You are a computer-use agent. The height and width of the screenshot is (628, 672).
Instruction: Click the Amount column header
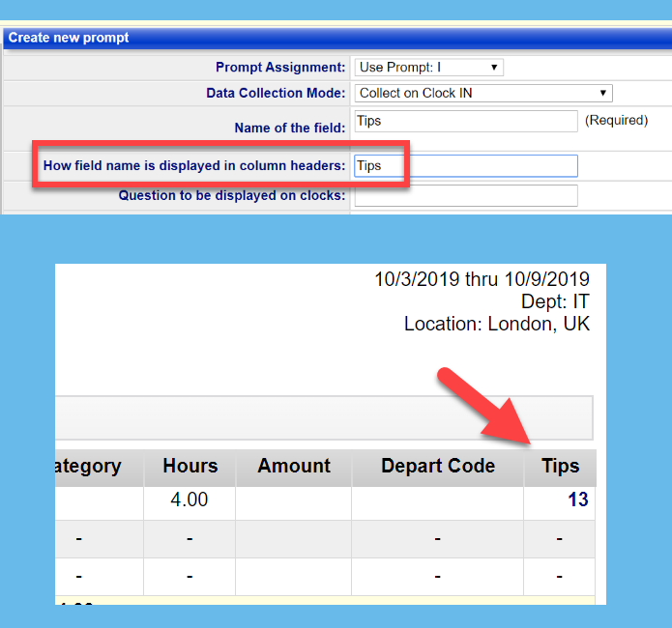pyautogui.click(x=294, y=467)
